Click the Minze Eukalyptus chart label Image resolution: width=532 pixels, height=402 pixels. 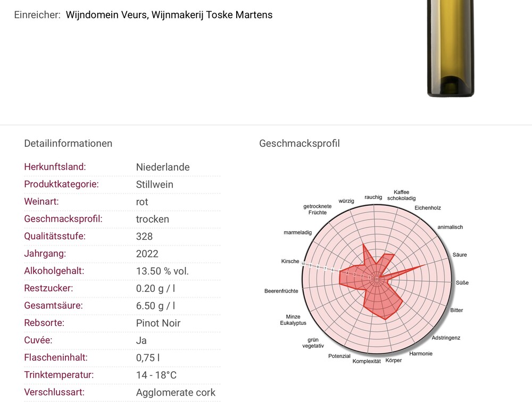point(293,320)
